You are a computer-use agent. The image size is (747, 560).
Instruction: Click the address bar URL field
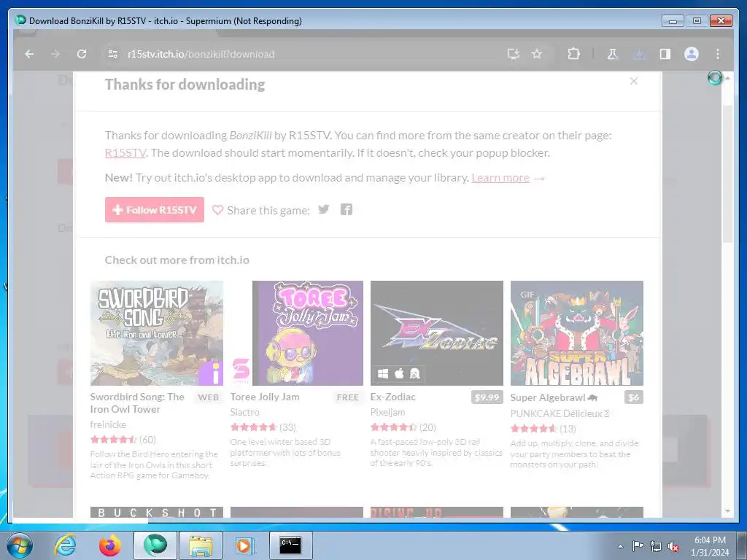(305, 54)
